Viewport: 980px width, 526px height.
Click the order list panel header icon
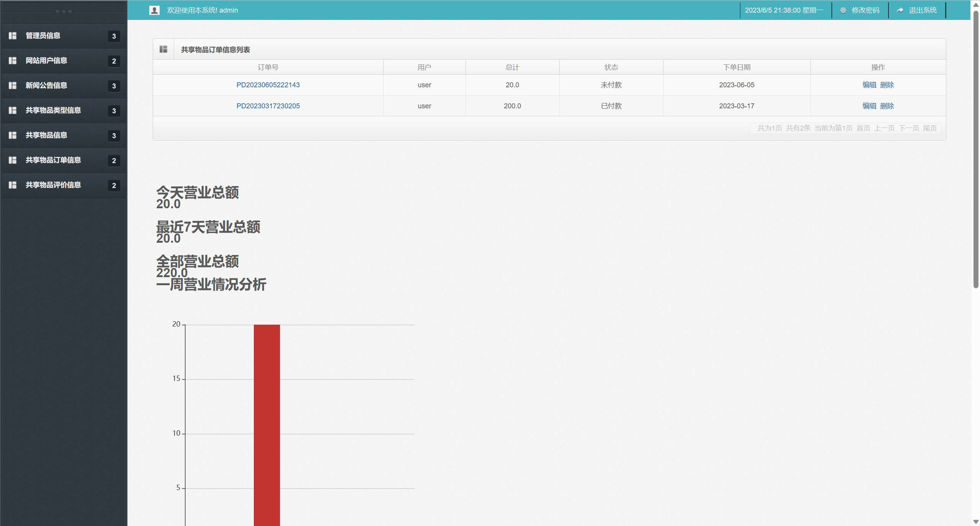click(163, 49)
